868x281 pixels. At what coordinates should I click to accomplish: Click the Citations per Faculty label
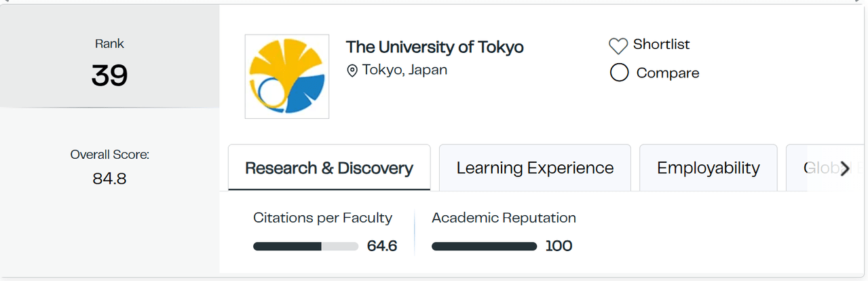pyautogui.click(x=322, y=218)
